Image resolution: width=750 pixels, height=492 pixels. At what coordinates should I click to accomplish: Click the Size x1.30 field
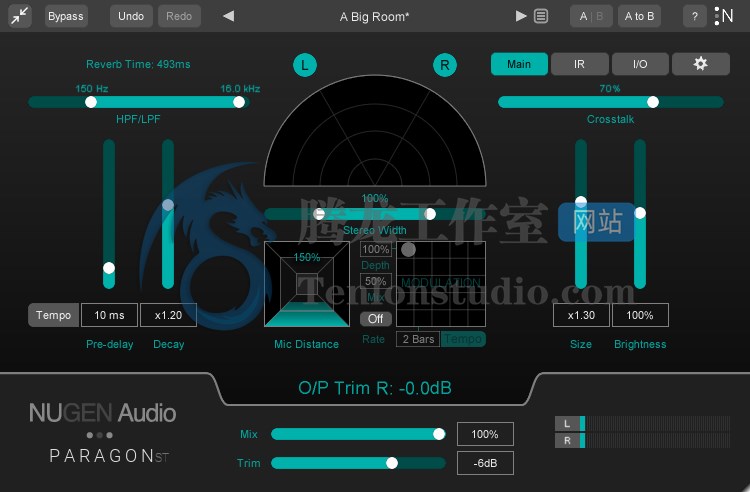tap(581, 315)
